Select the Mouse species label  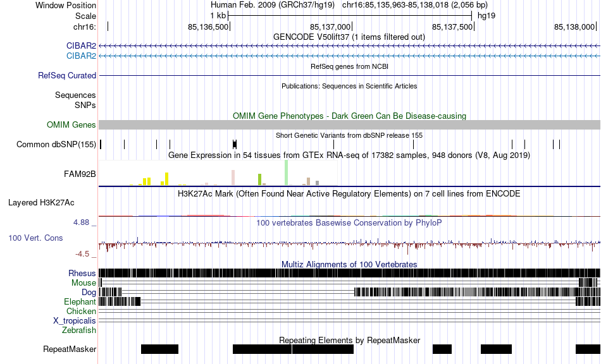pyautogui.click(x=84, y=283)
